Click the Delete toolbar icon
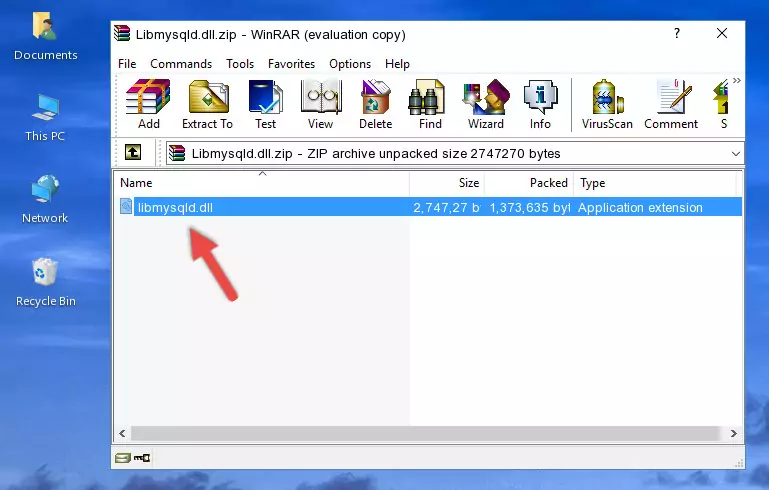Image resolution: width=769 pixels, height=490 pixels. [376, 104]
